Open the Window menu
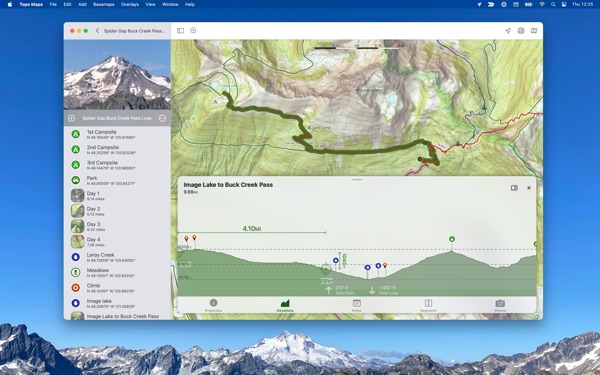The height and width of the screenshot is (375, 600). pos(170,4)
